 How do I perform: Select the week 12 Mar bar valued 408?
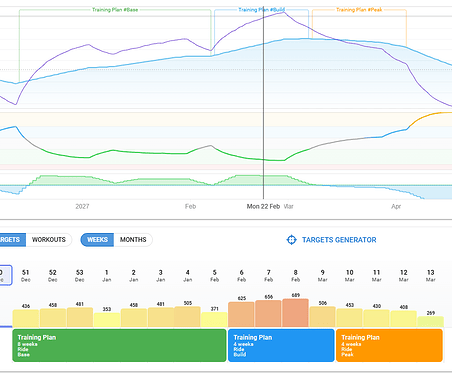pos(404,319)
